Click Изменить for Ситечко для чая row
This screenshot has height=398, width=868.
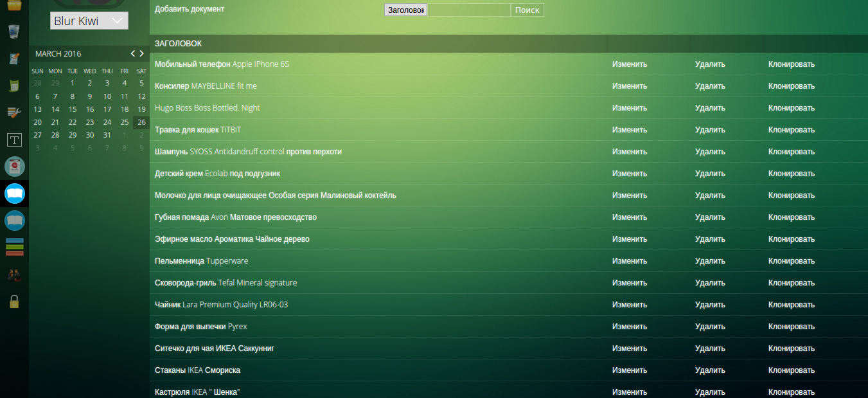(630, 348)
